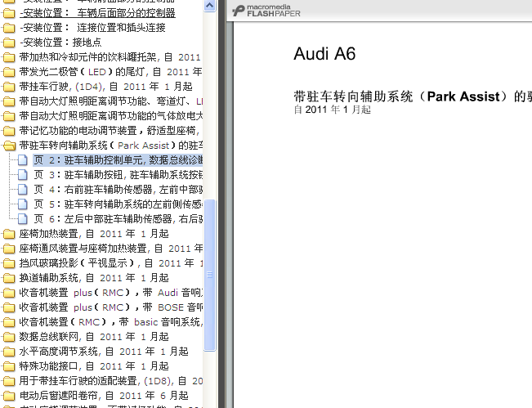Open 带加热和冷却元件的饮料罐托架 entry

pyautogui.click(x=110, y=57)
